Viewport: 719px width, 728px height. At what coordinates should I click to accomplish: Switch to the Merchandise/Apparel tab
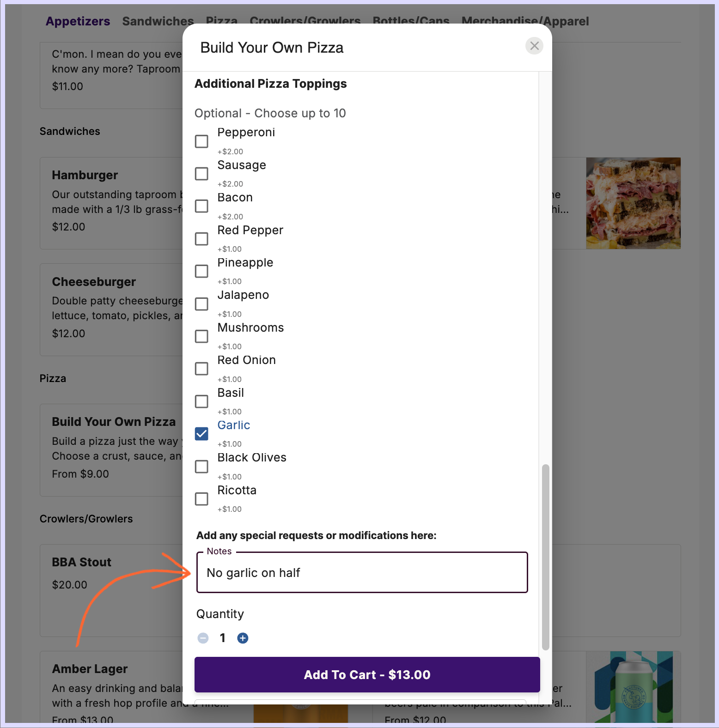click(x=525, y=21)
